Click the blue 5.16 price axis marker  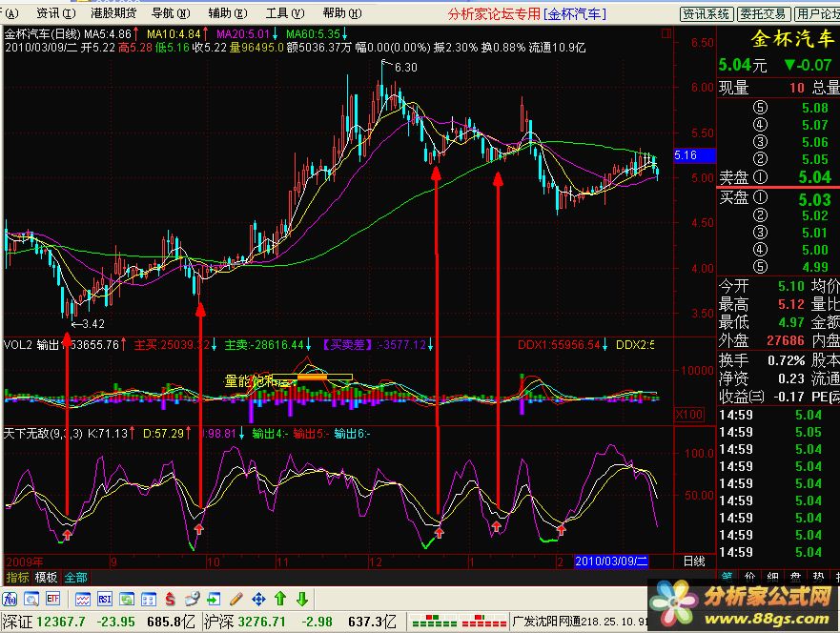click(x=694, y=155)
